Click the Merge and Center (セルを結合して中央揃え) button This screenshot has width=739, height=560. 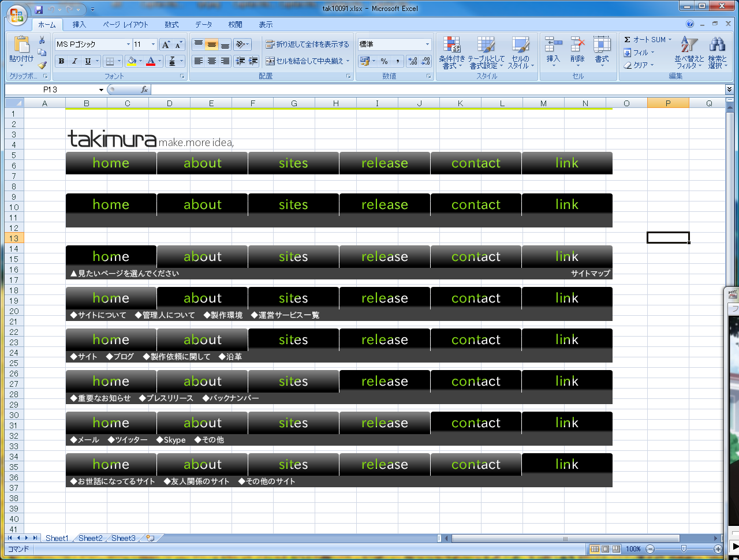[x=305, y=61]
